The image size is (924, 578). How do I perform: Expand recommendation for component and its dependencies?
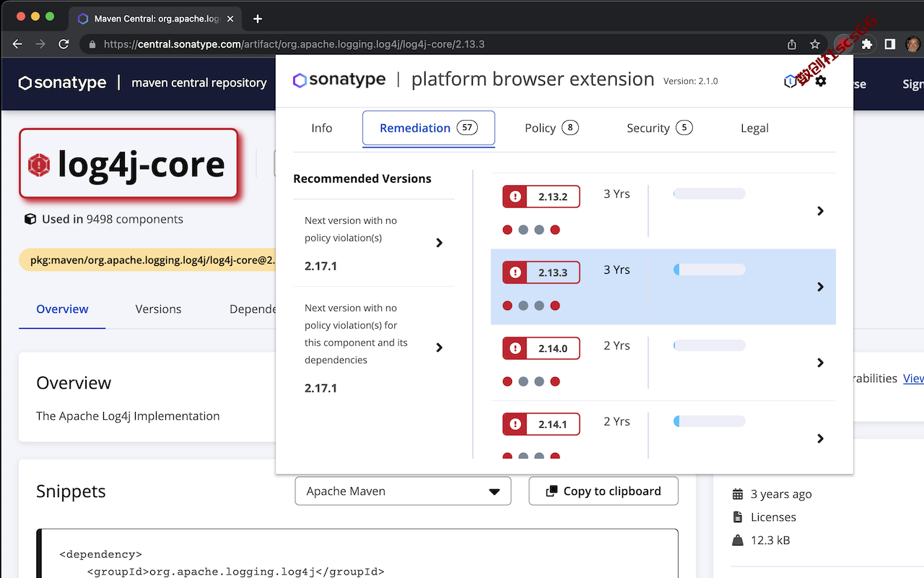[x=440, y=348]
